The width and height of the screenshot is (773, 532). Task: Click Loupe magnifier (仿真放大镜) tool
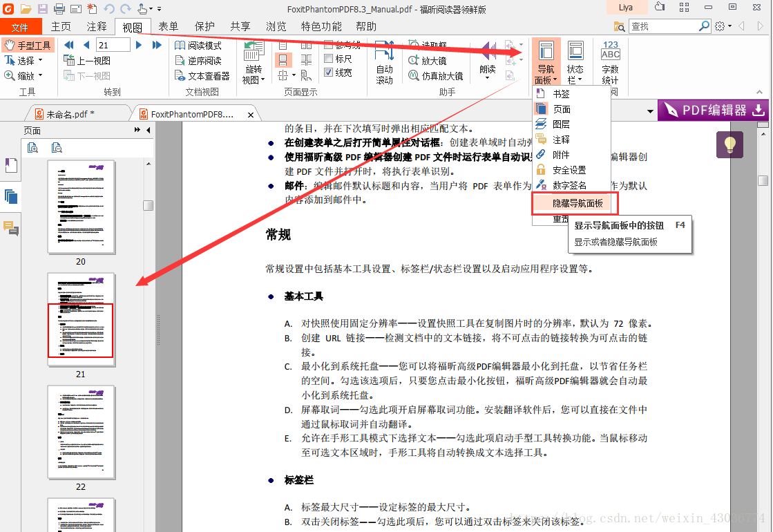435,76
